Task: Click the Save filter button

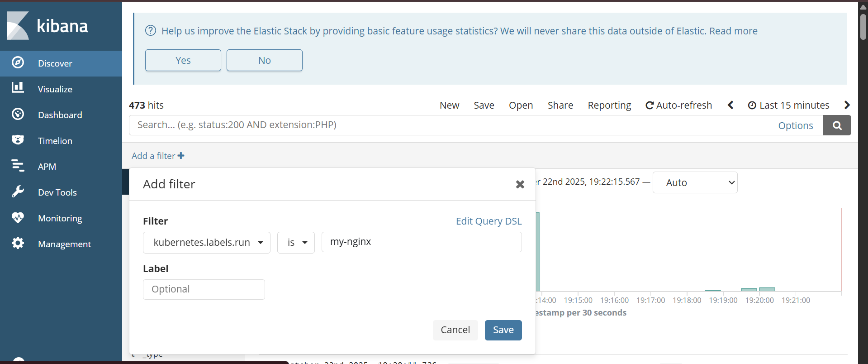Action: click(503, 330)
